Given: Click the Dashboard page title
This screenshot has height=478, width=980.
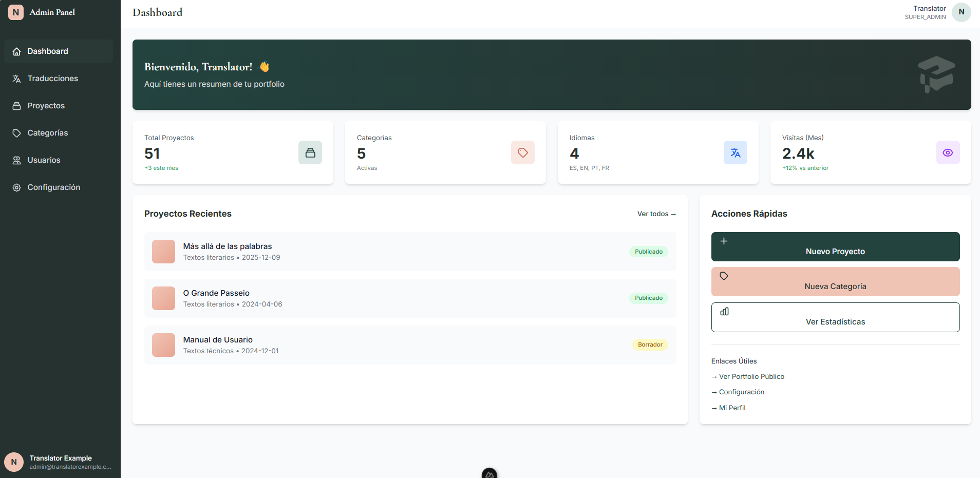Looking at the screenshot, I should pos(158,12).
